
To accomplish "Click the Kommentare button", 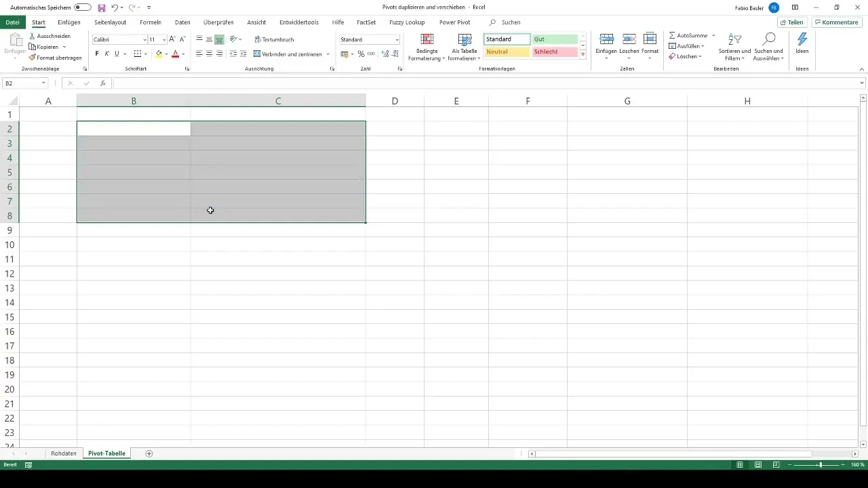I will 836,22.
